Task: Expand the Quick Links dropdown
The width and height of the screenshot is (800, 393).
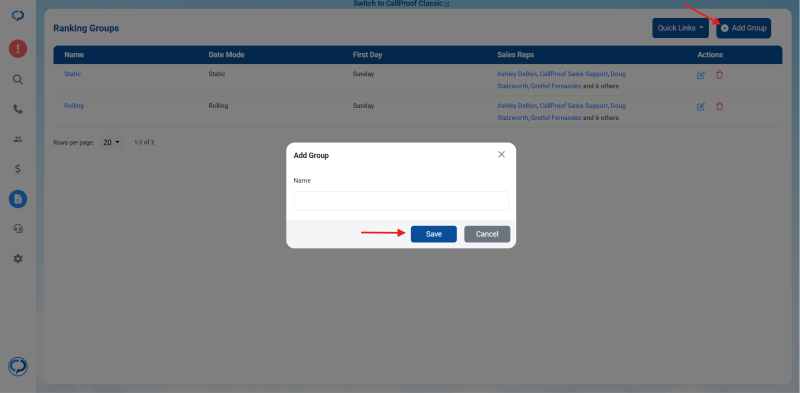Action: (x=680, y=28)
